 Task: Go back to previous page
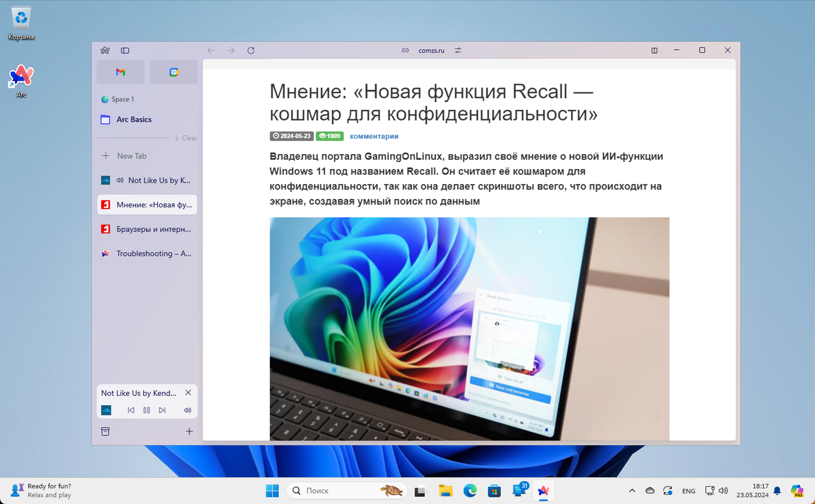[x=211, y=51]
